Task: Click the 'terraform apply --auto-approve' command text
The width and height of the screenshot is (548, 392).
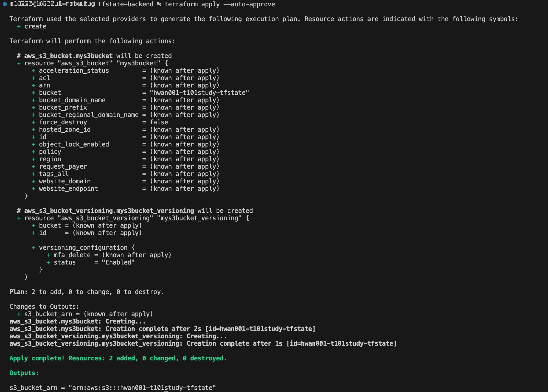Action: point(219,4)
